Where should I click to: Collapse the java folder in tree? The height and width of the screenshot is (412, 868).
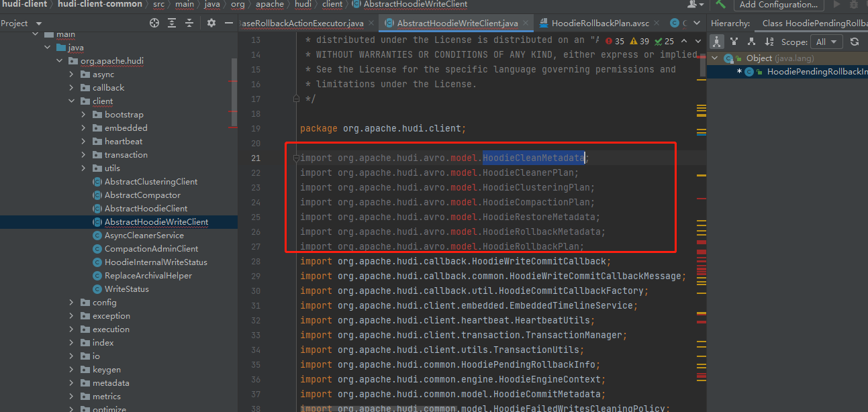tap(48, 48)
